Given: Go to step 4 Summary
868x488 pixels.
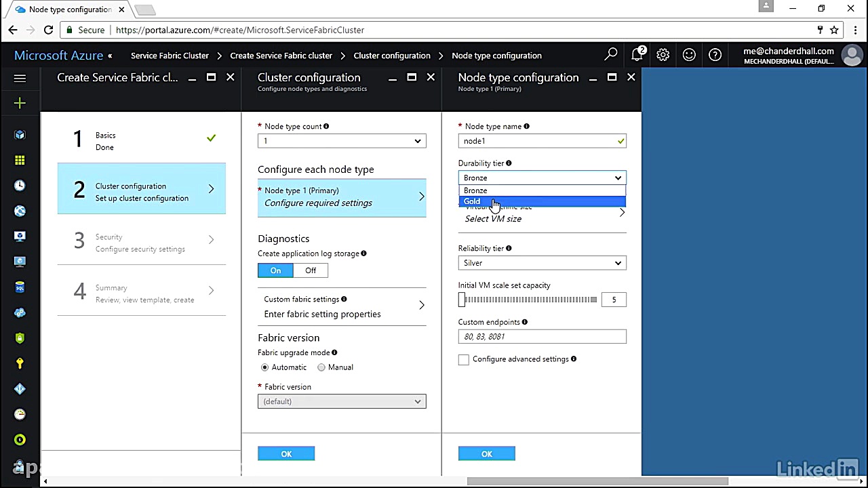Looking at the screenshot, I should 142,291.
